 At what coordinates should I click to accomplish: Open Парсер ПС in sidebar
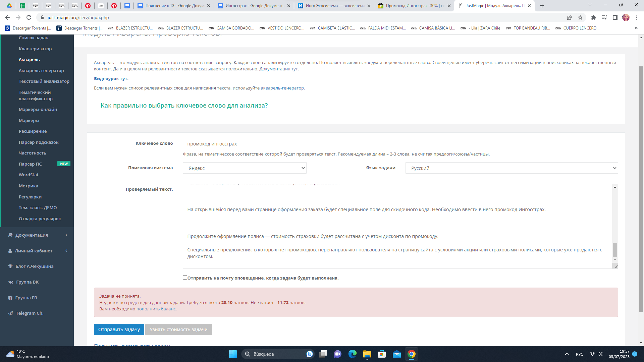[30, 164]
